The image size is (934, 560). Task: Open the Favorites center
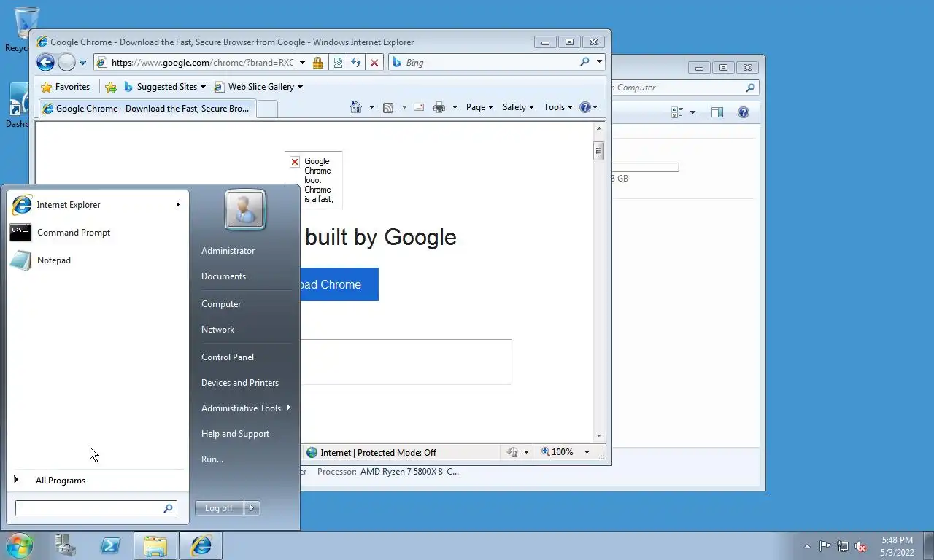[x=66, y=87]
